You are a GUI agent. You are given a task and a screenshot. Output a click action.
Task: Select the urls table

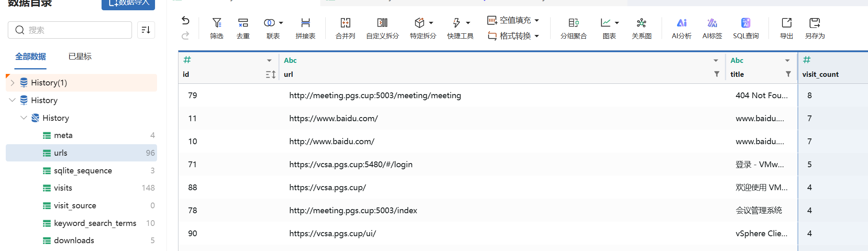point(81,153)
